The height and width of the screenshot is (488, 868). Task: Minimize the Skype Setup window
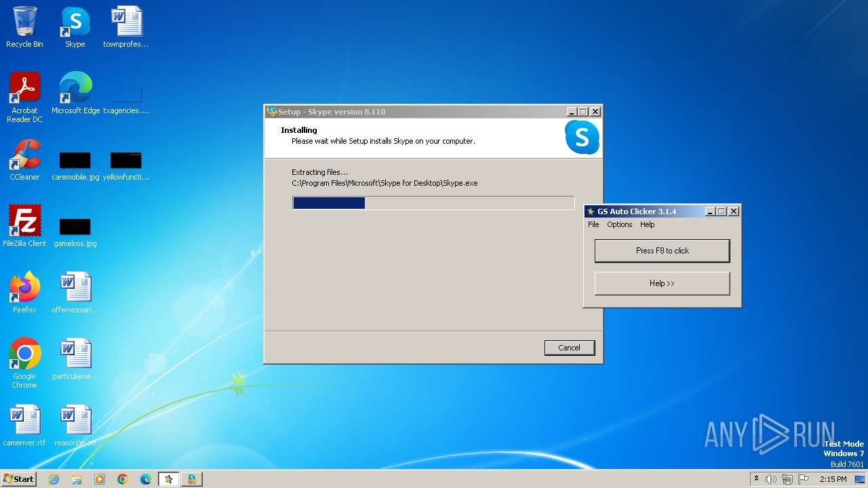click(x=572, y=112)
